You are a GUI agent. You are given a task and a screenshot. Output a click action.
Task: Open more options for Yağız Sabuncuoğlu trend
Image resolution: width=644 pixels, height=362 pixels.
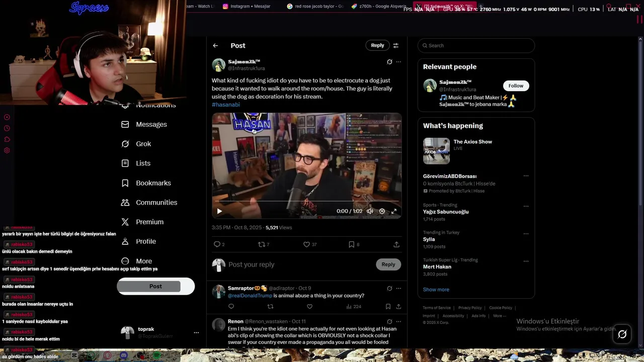point(526,206)
